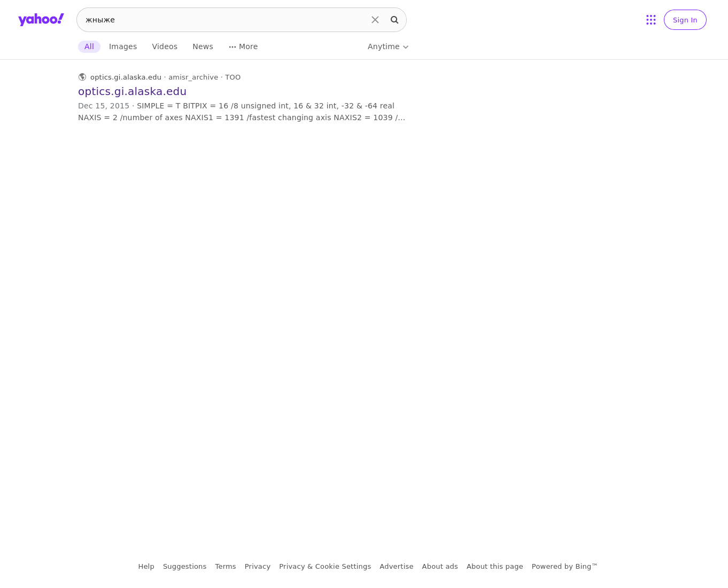Switch to the Images tab
Screen dimensions: 728x588
123,46
